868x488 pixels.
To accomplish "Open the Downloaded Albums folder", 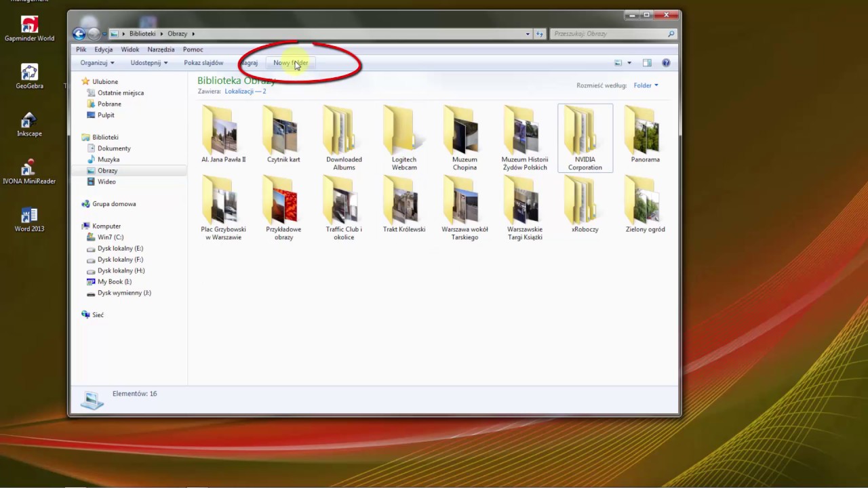I will pos(344,138).
